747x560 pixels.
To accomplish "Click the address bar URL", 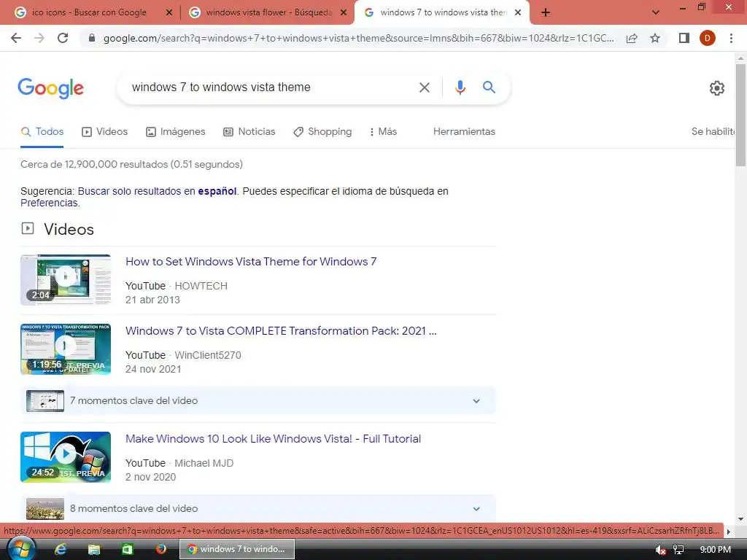I will click(358, 38).
